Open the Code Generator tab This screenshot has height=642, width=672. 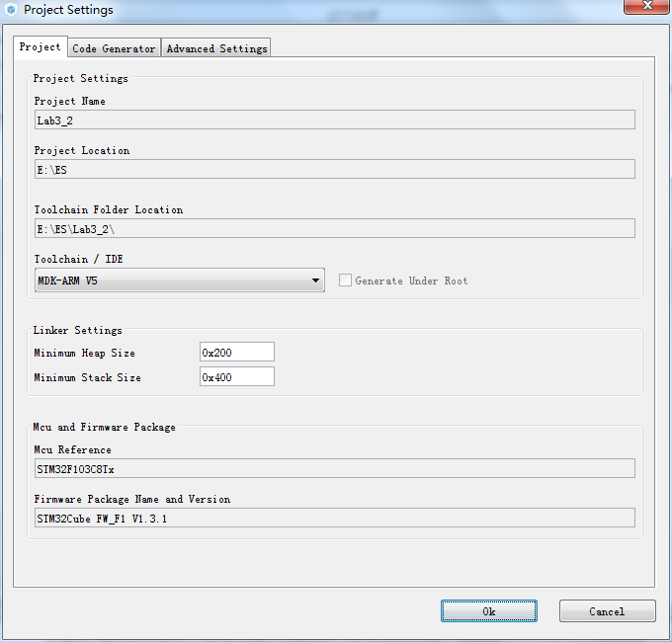(114, 48)
